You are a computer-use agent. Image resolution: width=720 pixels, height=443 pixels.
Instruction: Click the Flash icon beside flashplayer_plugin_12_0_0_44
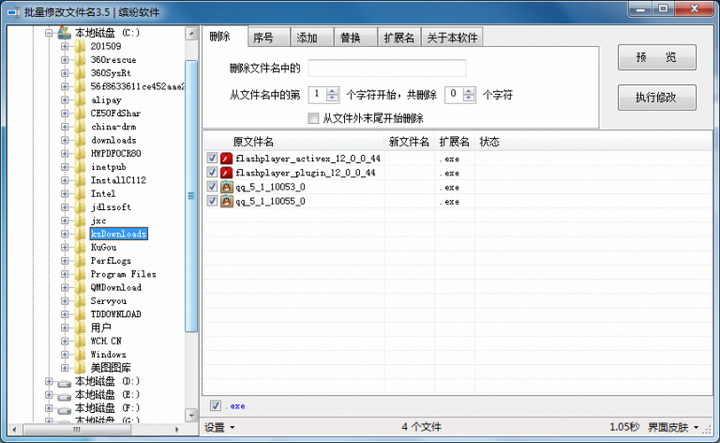[x=226, y=173]
